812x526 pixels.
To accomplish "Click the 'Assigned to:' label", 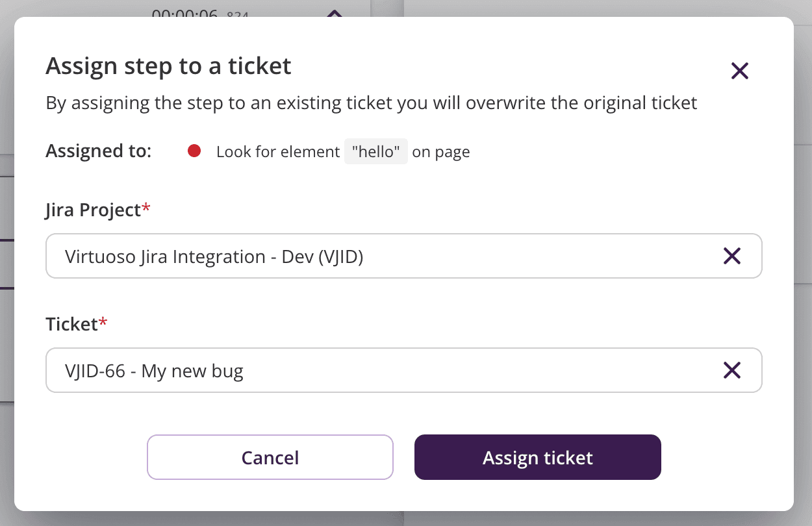I will [x=98, y=151].
